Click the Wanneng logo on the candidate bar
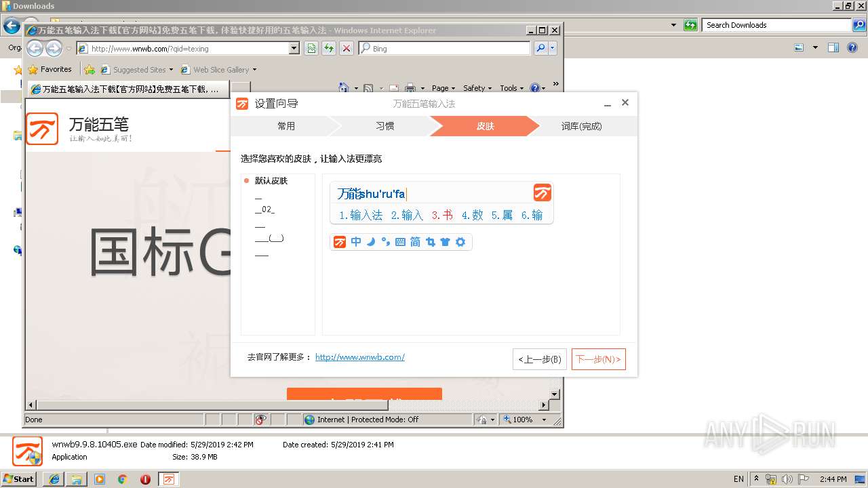The image size is (868, 488). [542, 192]
